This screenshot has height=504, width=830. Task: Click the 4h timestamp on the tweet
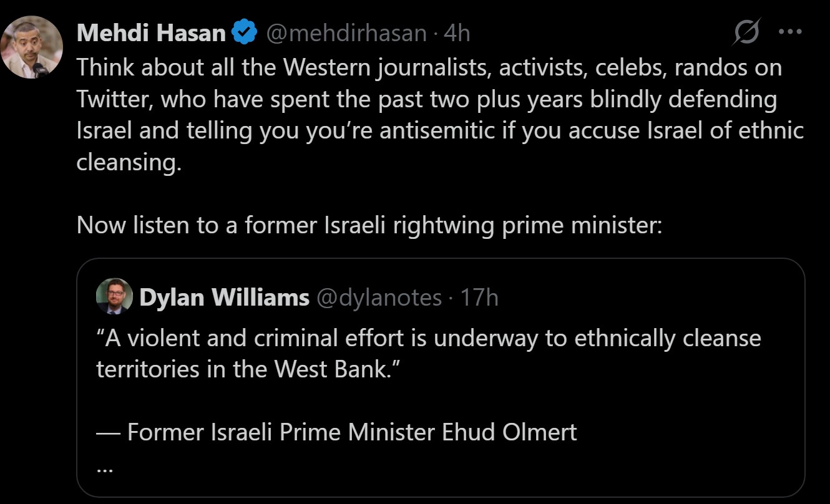pos(456,32)
